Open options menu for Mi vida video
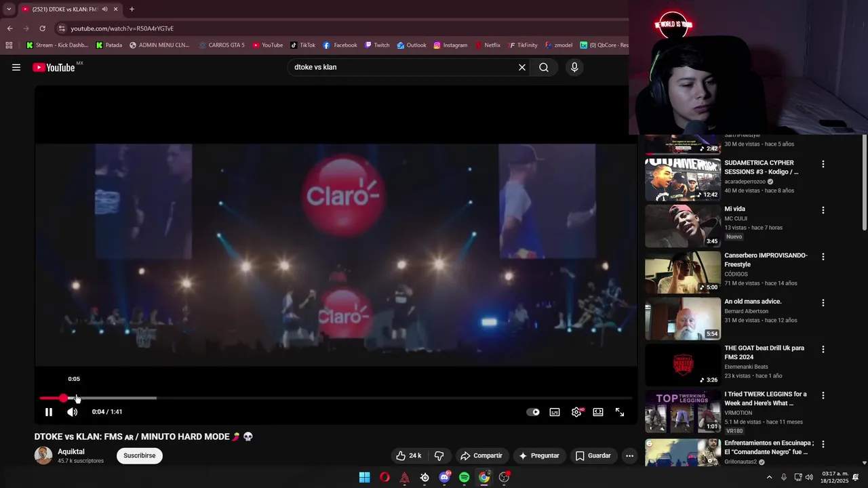Viewport: 868px width, 488px height. [x=823, y=210]
